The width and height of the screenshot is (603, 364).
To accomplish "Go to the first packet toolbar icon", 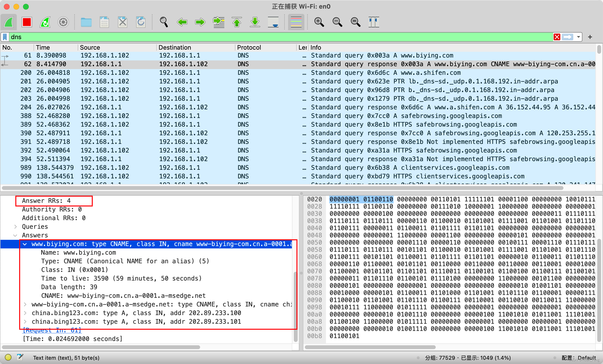I will pos(237,22).
